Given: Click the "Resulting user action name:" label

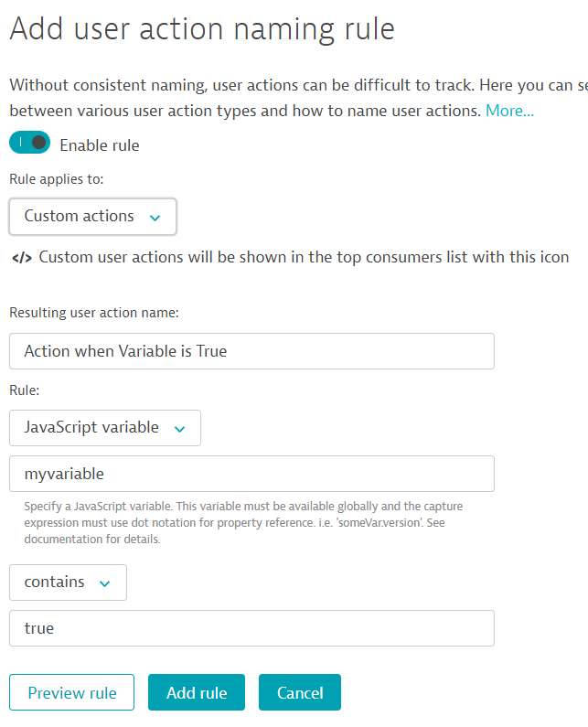Looking at the screenshot, I should (x=94, y=313).
